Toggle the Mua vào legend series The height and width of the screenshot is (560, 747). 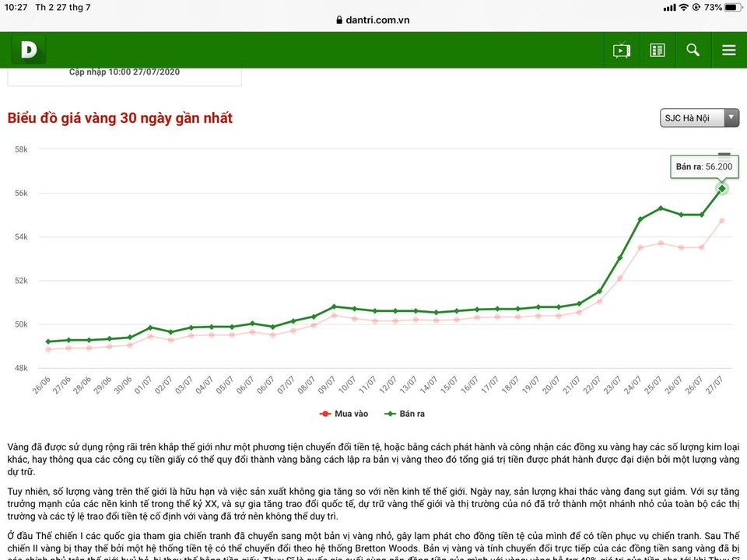click(344, 414)
